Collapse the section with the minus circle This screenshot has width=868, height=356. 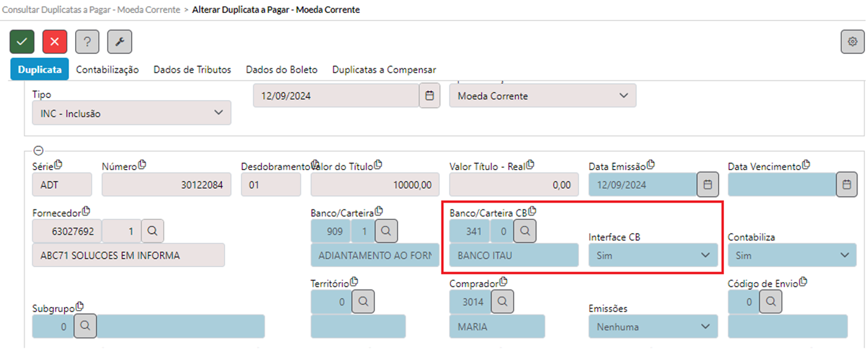pyautogui.click(x=38, y=150)
